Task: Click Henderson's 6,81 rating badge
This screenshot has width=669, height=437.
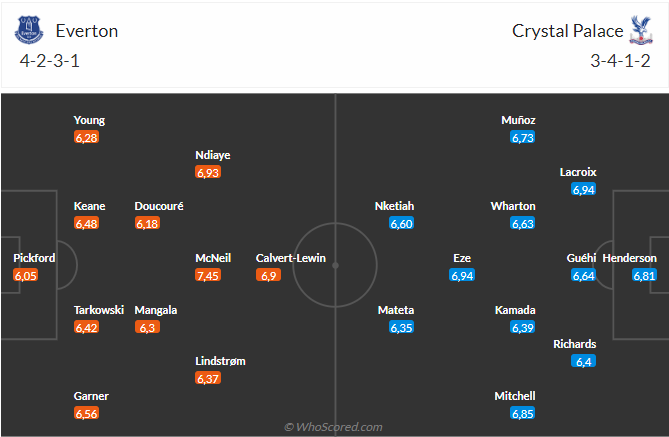Action: tap(644, 275)
